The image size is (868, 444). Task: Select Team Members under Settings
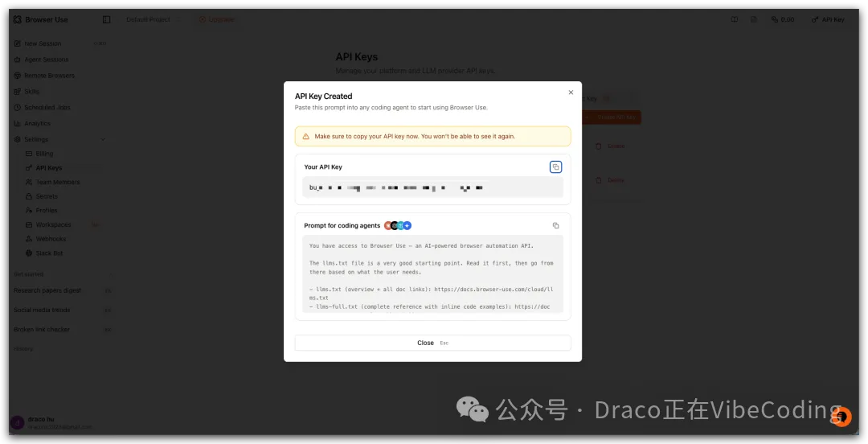57,183
